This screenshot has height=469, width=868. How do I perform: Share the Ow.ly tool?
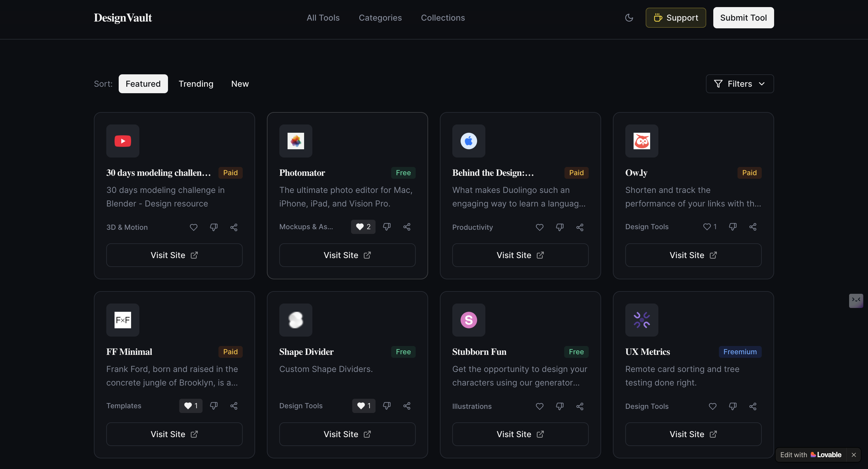tap(753, 227)
